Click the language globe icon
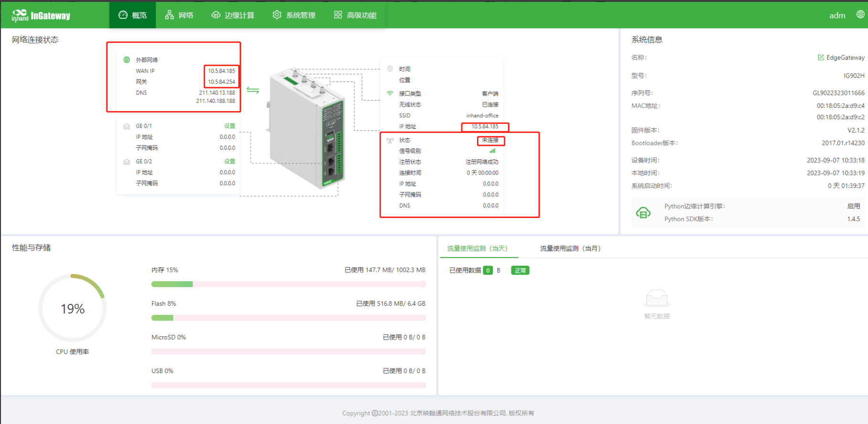 860,14
